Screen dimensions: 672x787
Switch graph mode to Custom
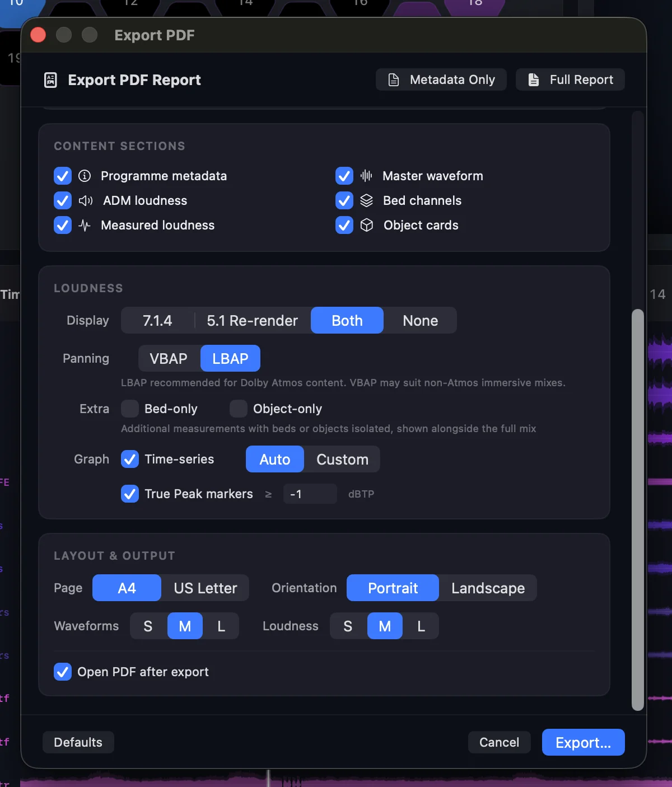pos(342,459)
